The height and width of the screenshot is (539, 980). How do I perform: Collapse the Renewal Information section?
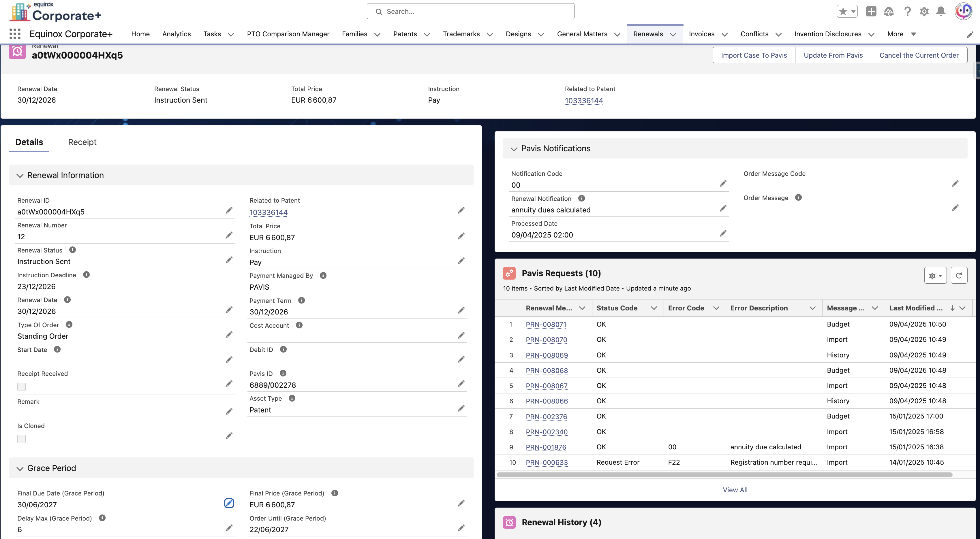[x=20, y=176]
